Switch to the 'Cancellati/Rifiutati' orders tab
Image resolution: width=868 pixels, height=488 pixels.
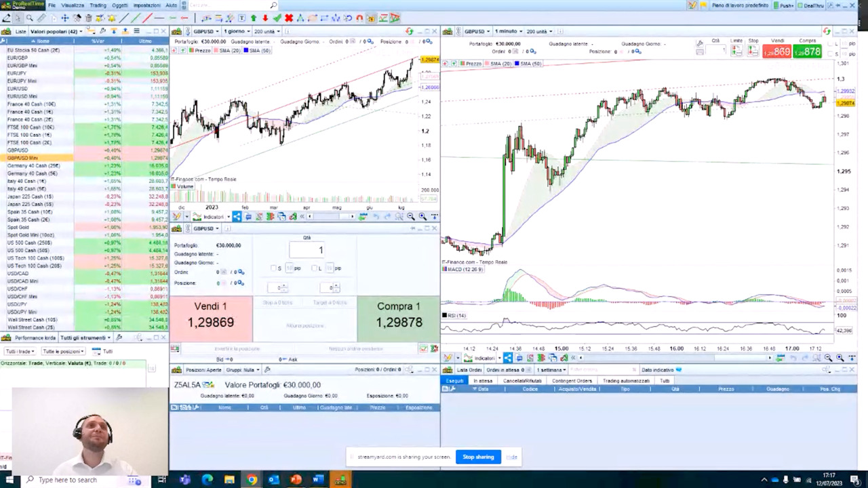pyautogui.click(x=522, y=381)
